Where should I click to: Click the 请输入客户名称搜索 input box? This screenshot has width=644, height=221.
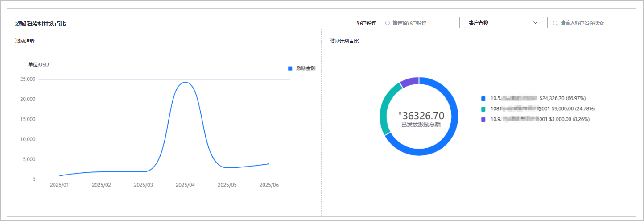click(x=591, y=23)
